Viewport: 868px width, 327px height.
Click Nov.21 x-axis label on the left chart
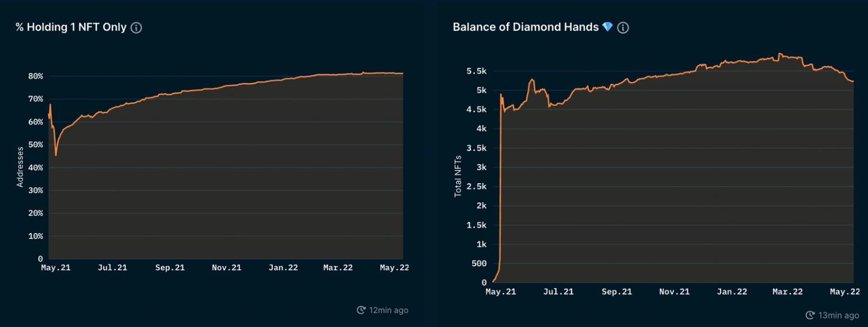point(227,268)
